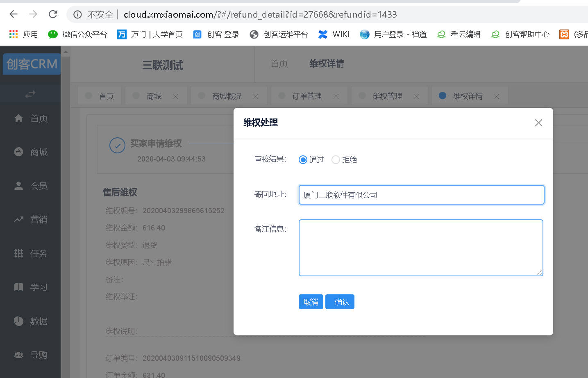
Task: Open 数据 chart icon in sidebar
Action: 19,321
